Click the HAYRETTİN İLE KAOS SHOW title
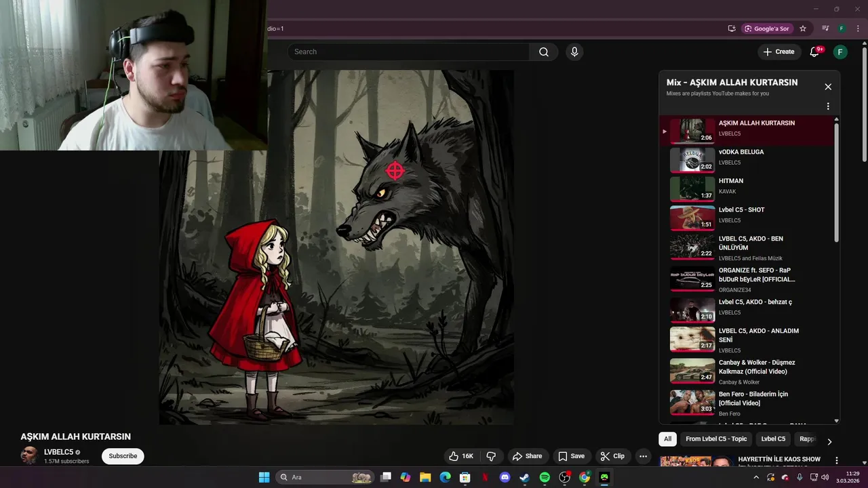 point(779,459)
